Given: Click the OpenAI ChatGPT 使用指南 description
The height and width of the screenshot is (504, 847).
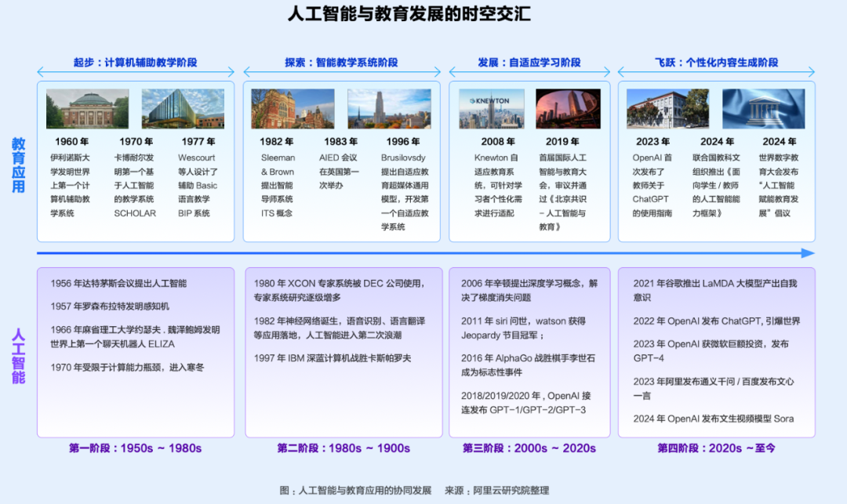Looking at the screenshot, I should 653,186.
